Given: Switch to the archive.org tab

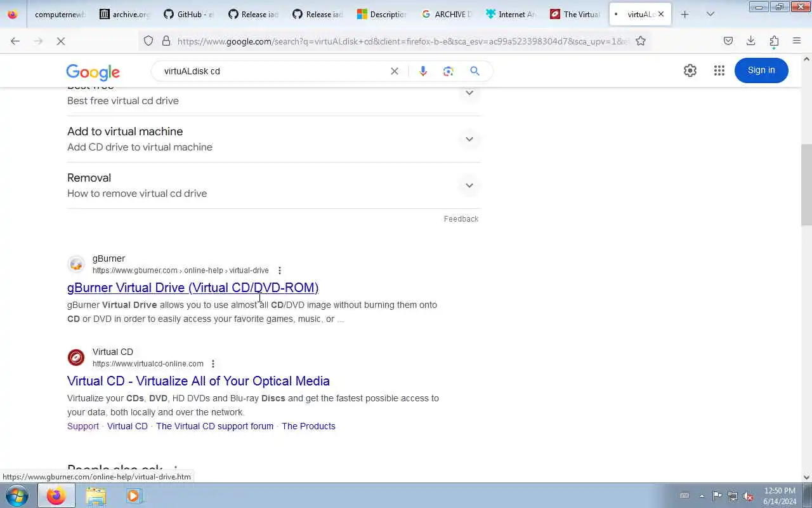Looking at the screenshot, I should coord(124,14).
